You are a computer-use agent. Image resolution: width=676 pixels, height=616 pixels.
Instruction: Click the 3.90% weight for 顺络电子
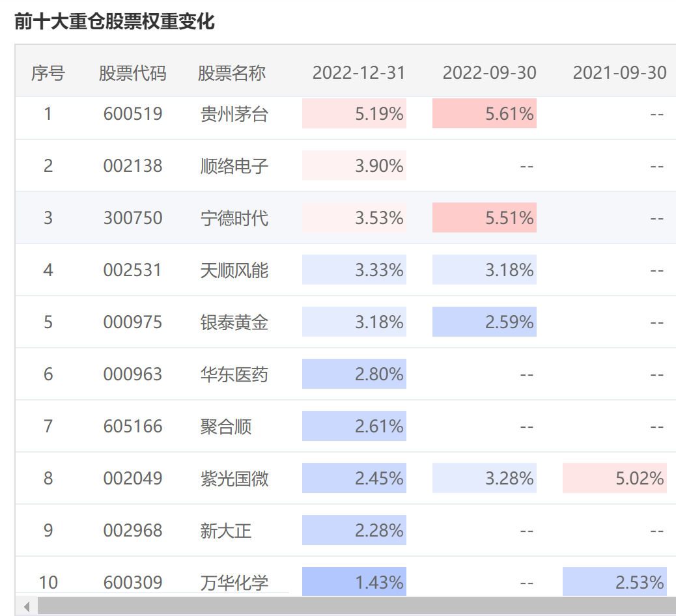[354, 165]
